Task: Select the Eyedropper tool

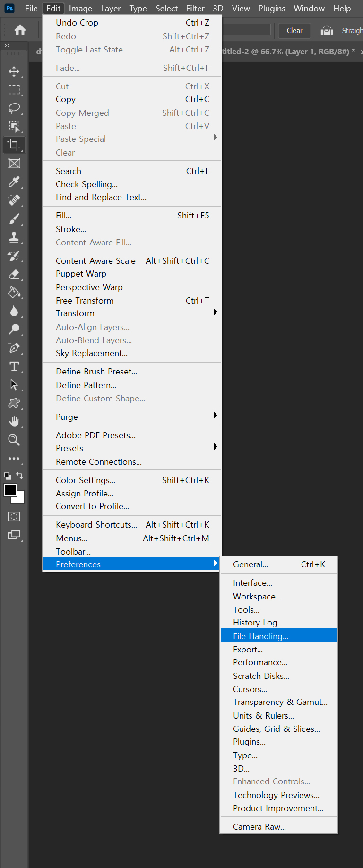Action: [x=14, y=182]
